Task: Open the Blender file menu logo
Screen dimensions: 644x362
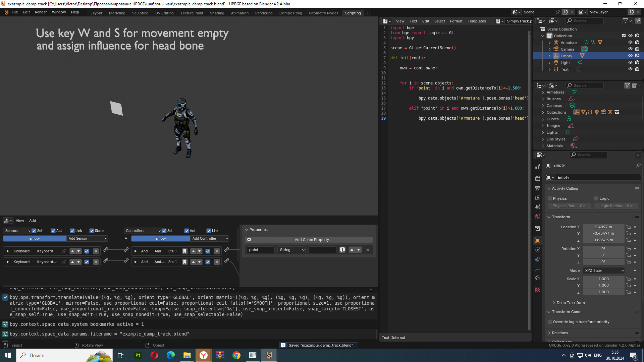Action: 6,12
